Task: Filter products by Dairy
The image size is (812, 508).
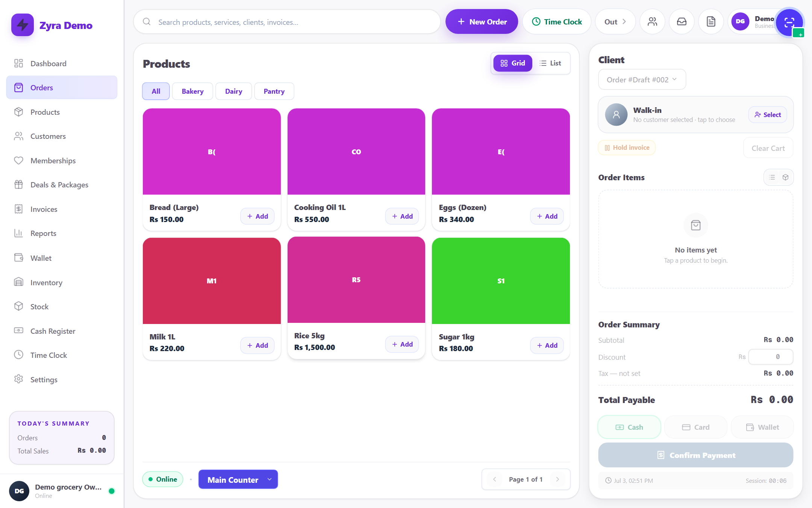Action: pos(233,91)
